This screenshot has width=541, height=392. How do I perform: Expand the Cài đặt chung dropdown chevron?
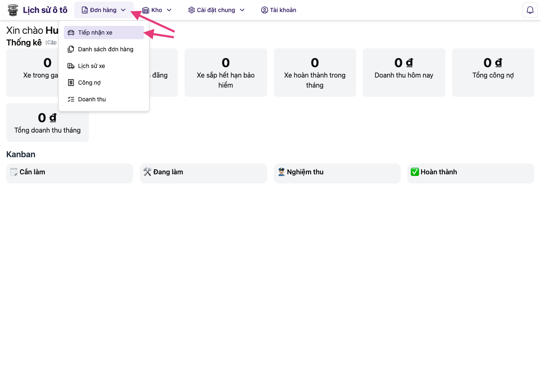tap(242, 10)
